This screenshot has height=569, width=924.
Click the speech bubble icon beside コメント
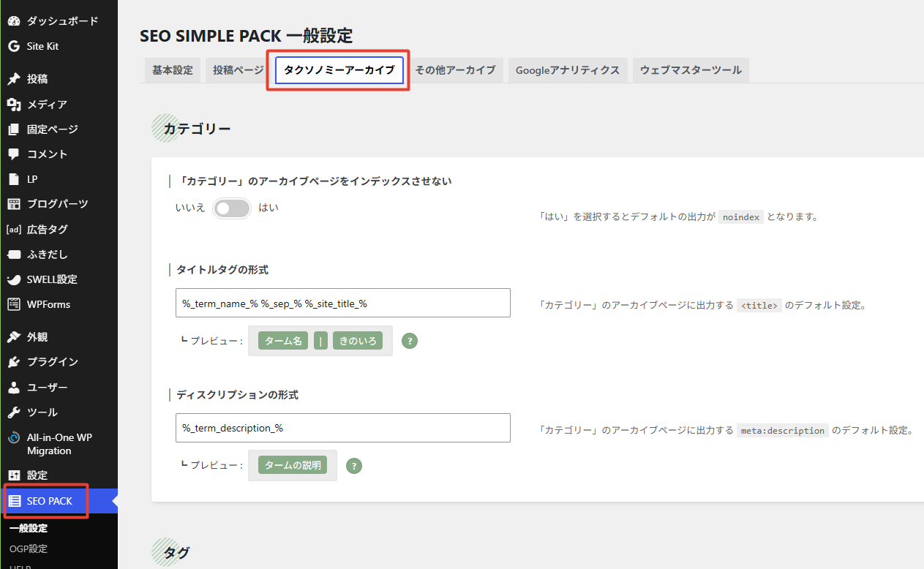14,154
